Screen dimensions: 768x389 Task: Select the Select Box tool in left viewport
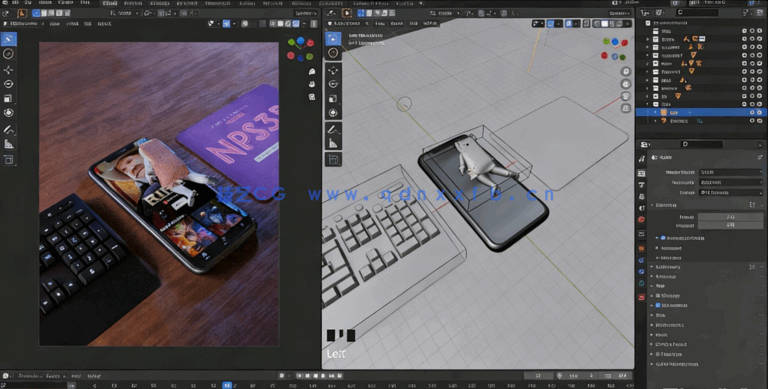coord(9,39)
